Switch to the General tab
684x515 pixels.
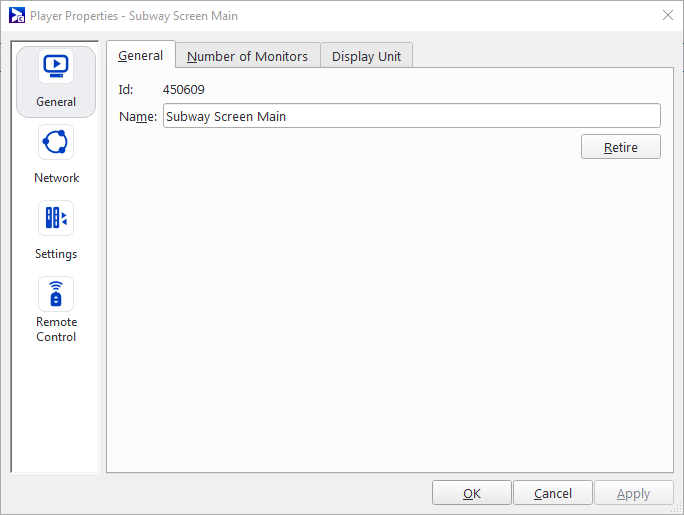tap(140, 56)
